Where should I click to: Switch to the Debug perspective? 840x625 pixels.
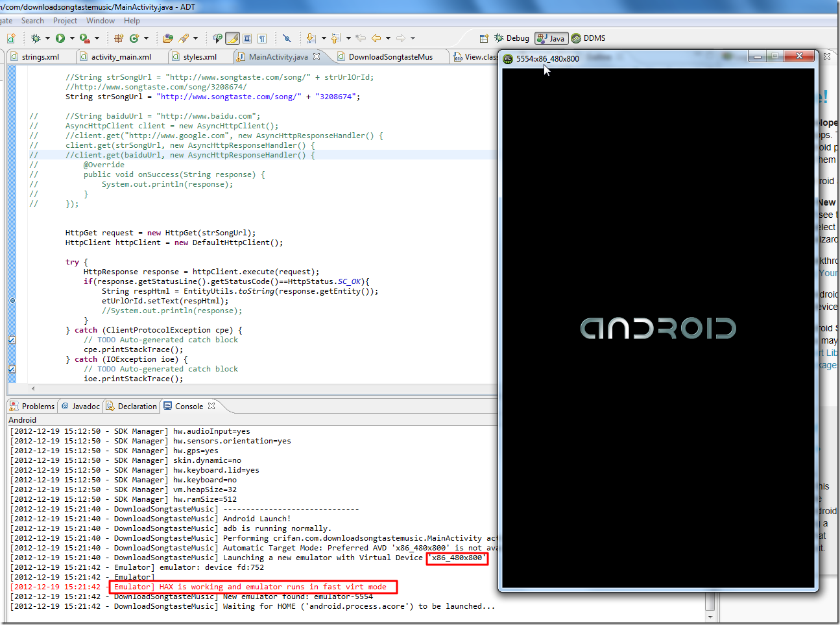coord(512,38)
